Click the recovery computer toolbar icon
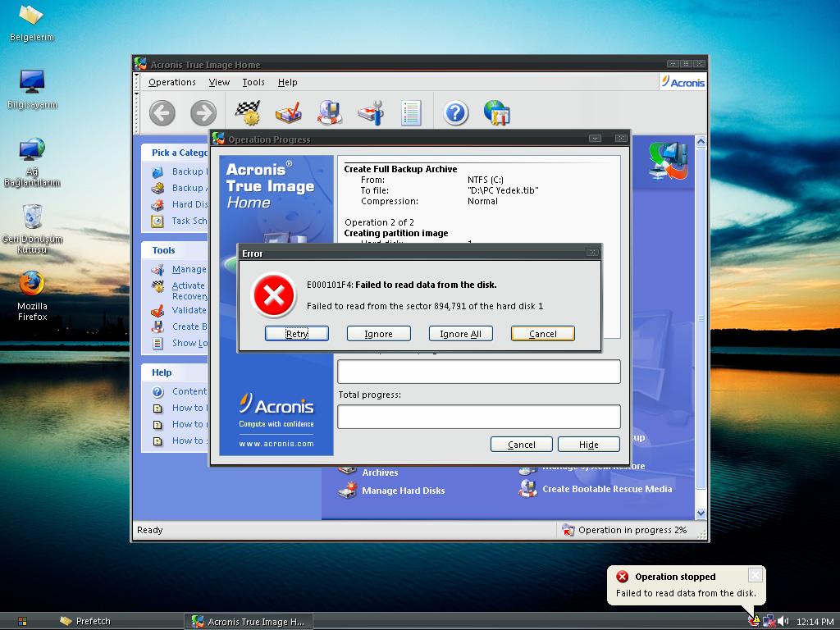840x630 pixels. (330, 113)
